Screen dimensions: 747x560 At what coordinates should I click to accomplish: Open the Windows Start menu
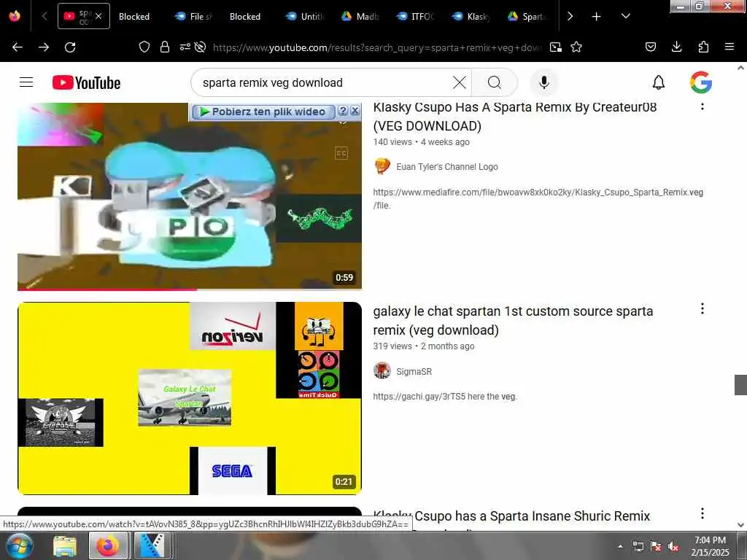point(18,545)
